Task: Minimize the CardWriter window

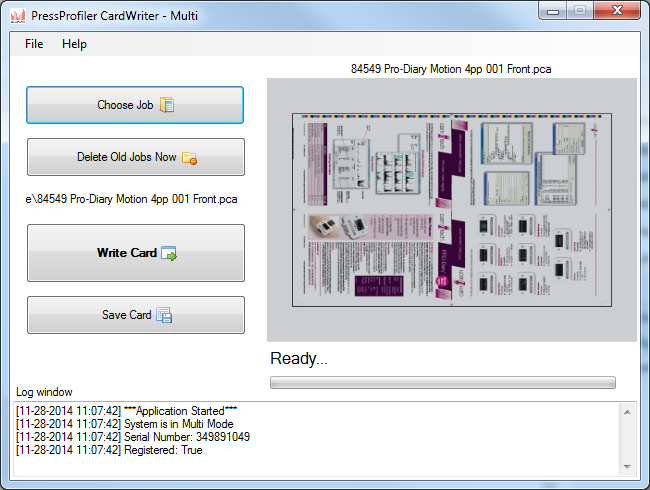Action: [550, 11]
